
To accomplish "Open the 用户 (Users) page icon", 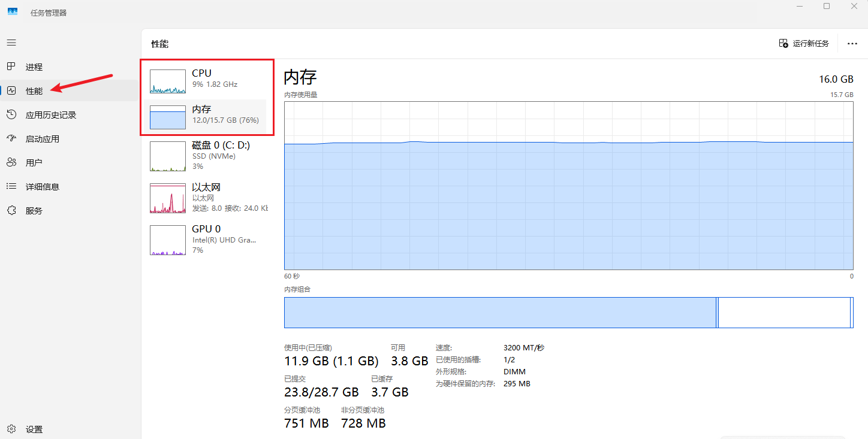I will pos(11,162).
